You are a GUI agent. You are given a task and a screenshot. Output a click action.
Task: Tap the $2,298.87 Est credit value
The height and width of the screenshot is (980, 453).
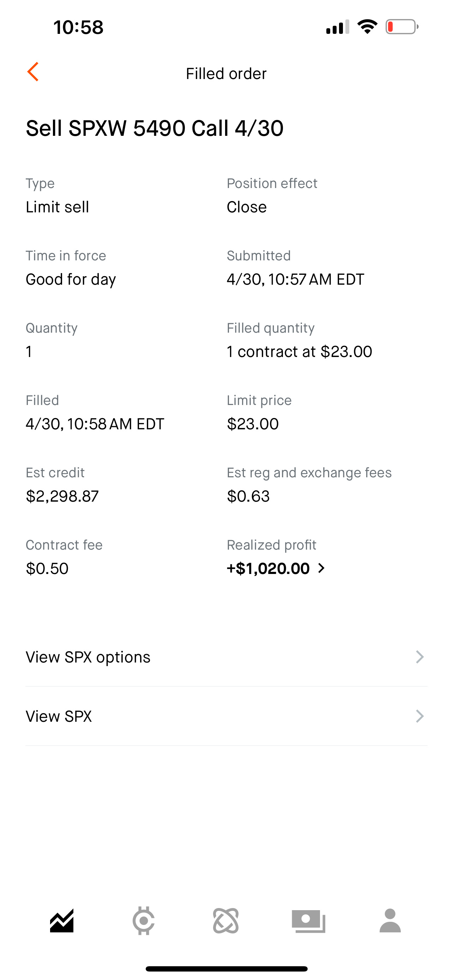(x=62, y=496)
